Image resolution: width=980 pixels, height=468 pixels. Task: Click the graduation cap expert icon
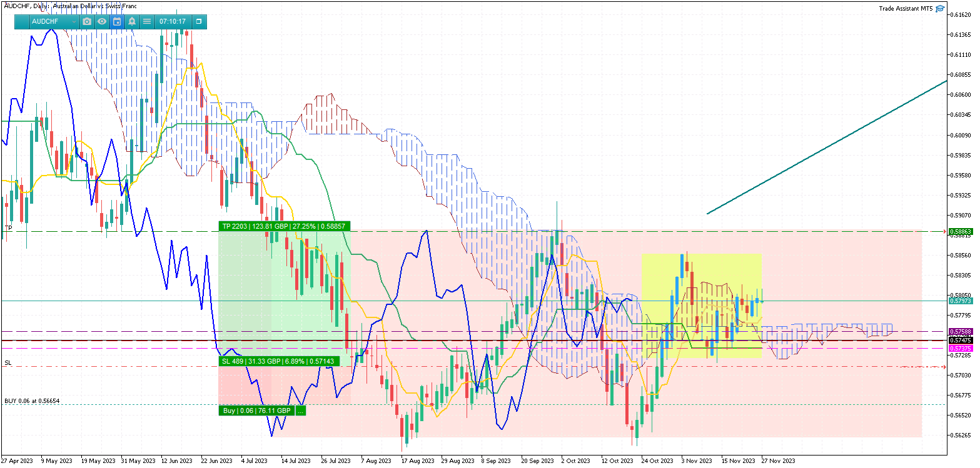click(x=940, y=9)
